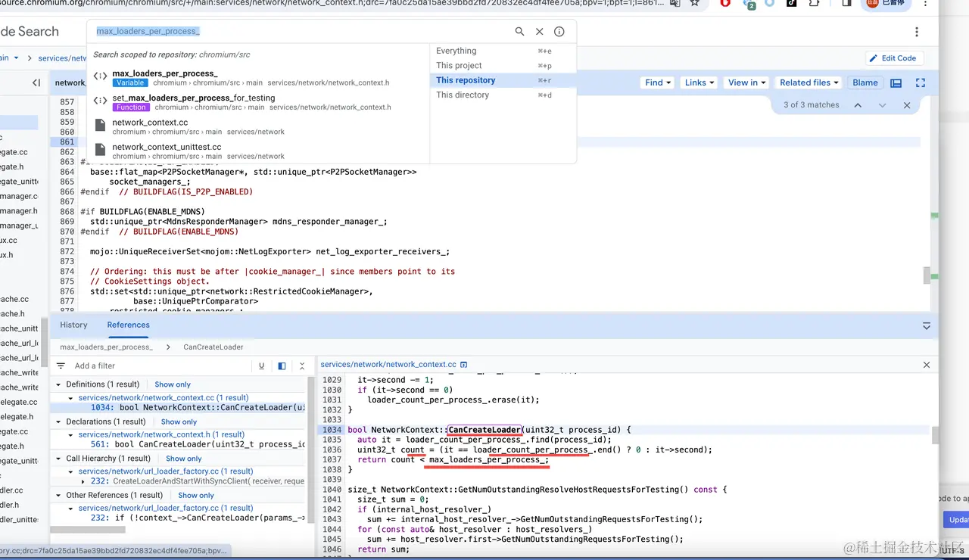
Task: Select "Everything" search scope
Action: coord(456,51)
